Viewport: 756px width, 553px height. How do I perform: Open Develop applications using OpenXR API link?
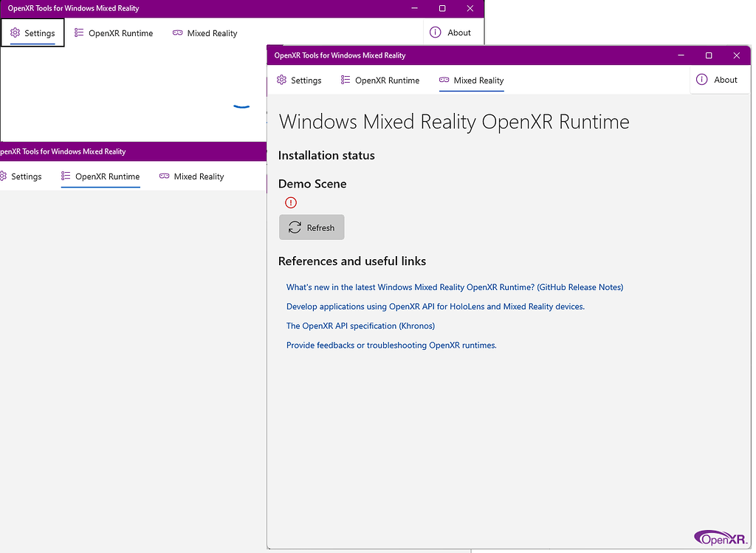pyautogui.click(x=436, y=306)
